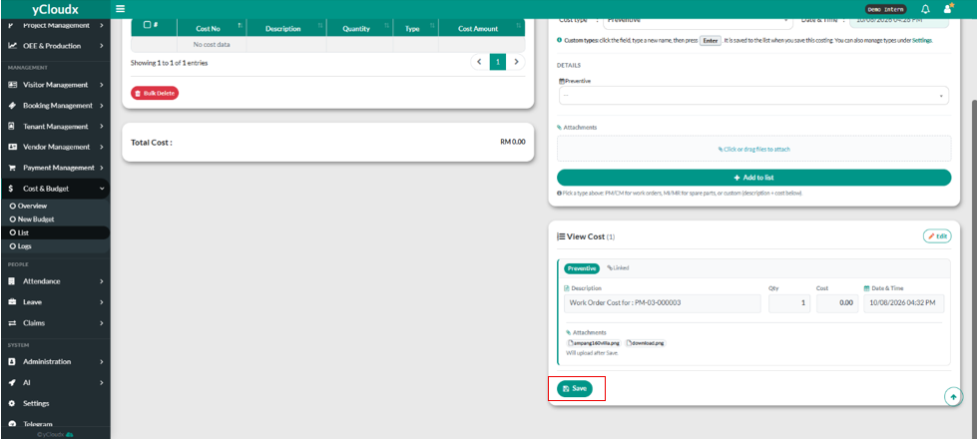Toggle the hamburger sidebar menu
Image resolution: width=980 pixels, height=439 pixels.
click(x=120, y=9)
